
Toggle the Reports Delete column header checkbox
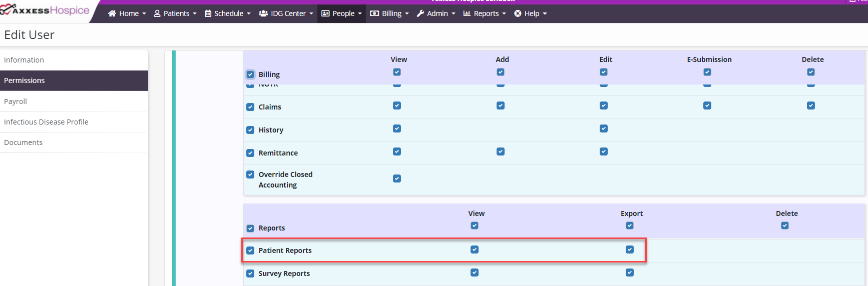point(785,225)
